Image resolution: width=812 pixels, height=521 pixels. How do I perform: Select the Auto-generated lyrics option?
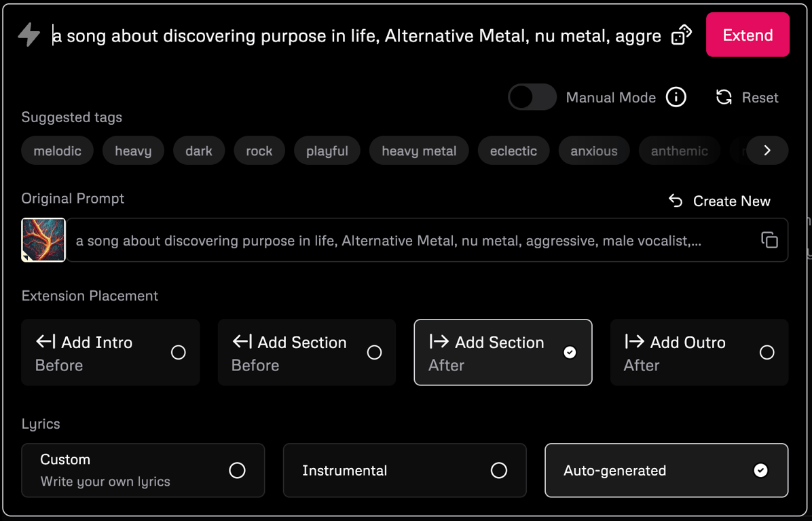666,470
